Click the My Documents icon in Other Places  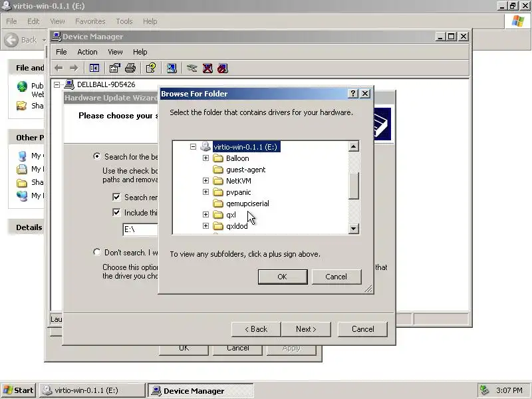coord(22,169)
